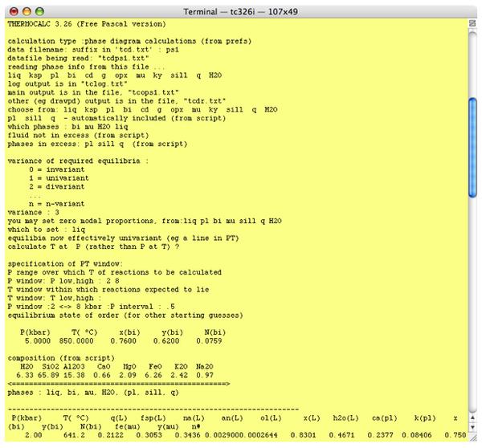This screenshot has width=482, height=448.
Task: Click the 'P range over which T of reactions' line
Action: tap(115, 272)
